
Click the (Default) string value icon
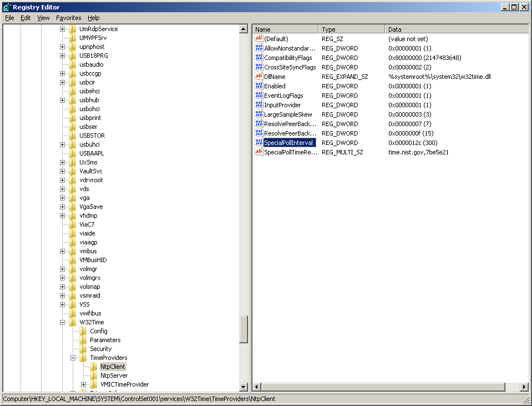coord(259,38)
